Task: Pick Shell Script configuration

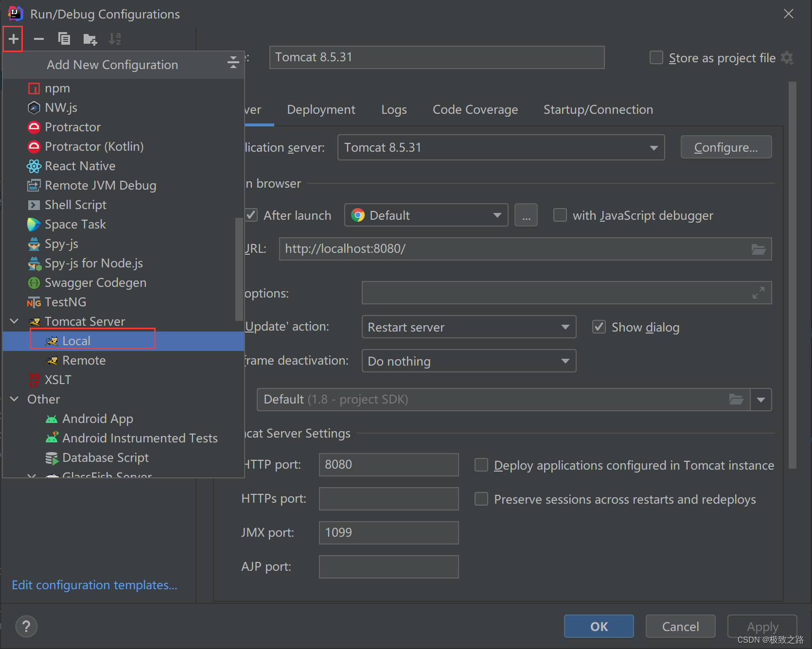Action: click(124, 205)
